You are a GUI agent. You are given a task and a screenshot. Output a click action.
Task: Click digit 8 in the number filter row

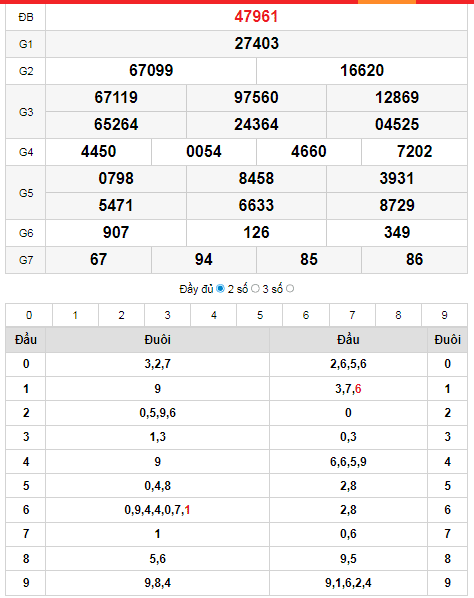pyautogui.click(x=398, y=315)
